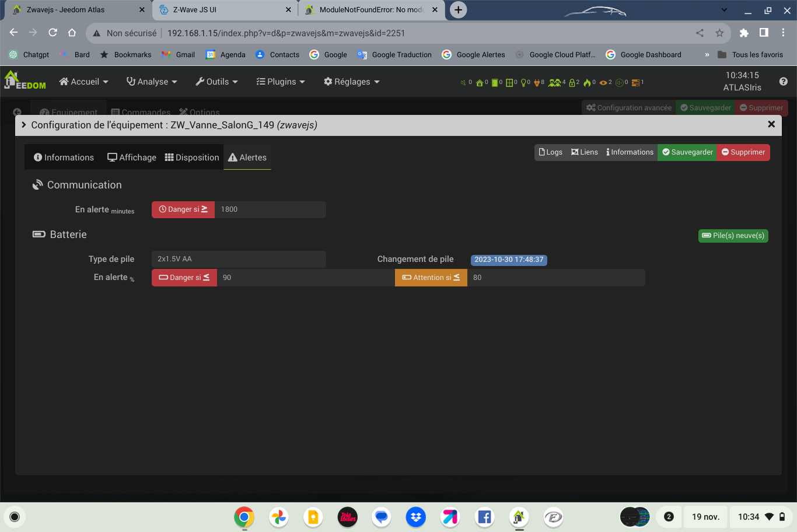Open the presence summary icon showing 4
This screenshot has height=532, width=797.
555,82
